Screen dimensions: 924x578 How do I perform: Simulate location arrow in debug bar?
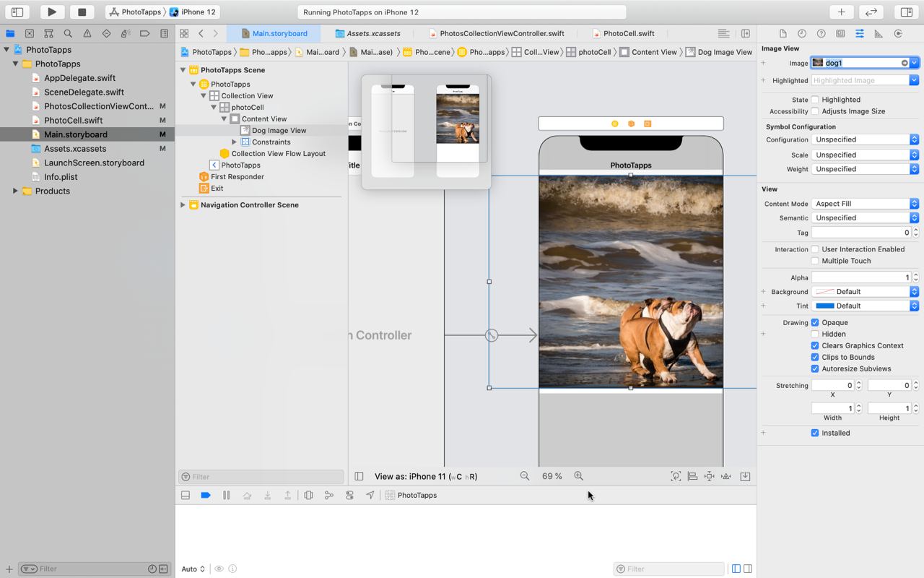coord(370,495)
